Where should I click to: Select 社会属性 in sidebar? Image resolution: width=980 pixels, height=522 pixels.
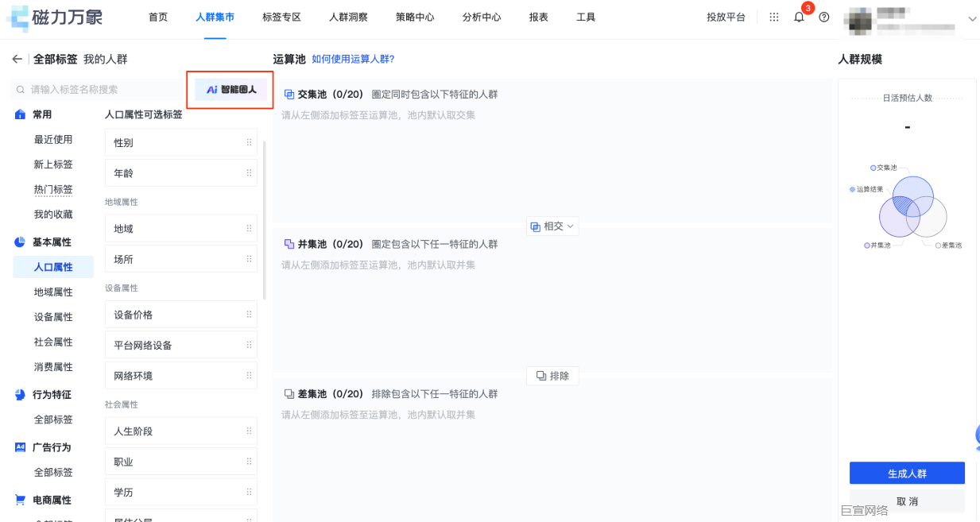[53, 342]
